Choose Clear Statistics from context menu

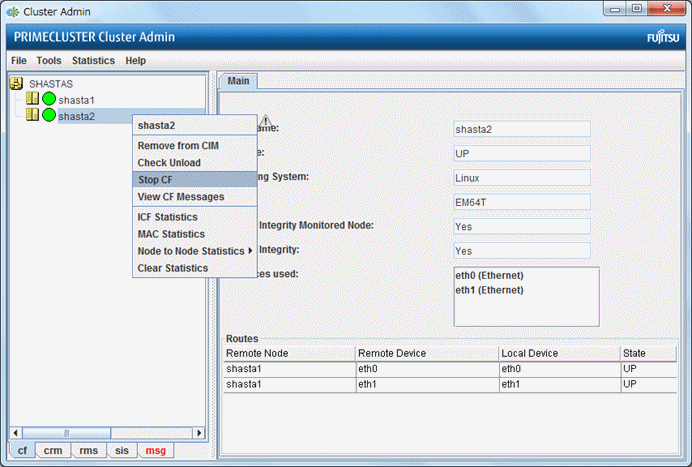[x=172, y=268]
